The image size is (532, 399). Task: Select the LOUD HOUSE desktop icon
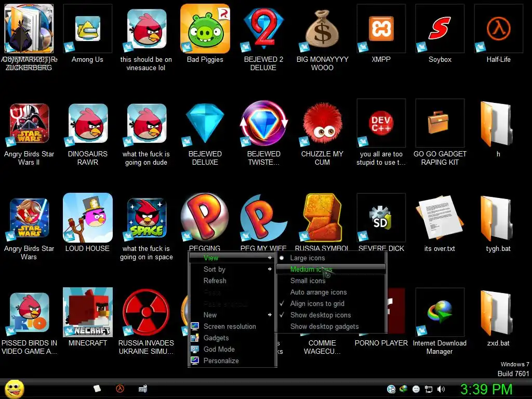click(x=87, y=218)
